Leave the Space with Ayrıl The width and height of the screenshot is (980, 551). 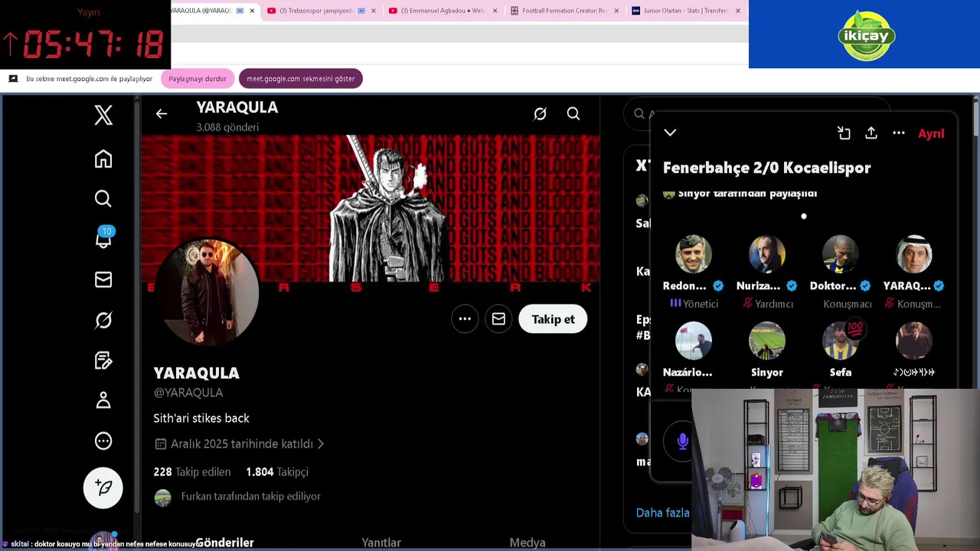pyautogui.click(x=931, y=134)
